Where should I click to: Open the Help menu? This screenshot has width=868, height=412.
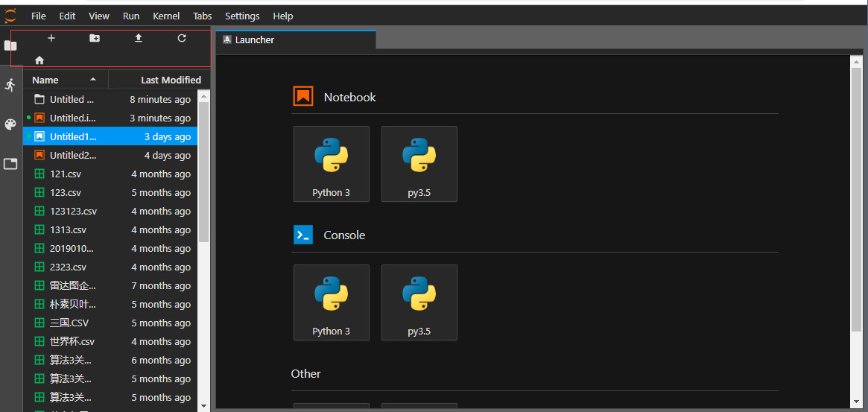[283, 16]
